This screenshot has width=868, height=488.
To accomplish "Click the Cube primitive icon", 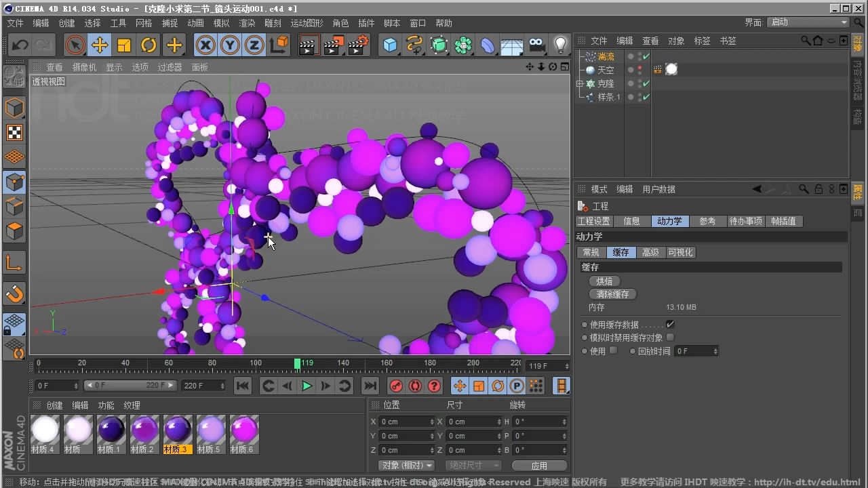I will tap(391, 45).
